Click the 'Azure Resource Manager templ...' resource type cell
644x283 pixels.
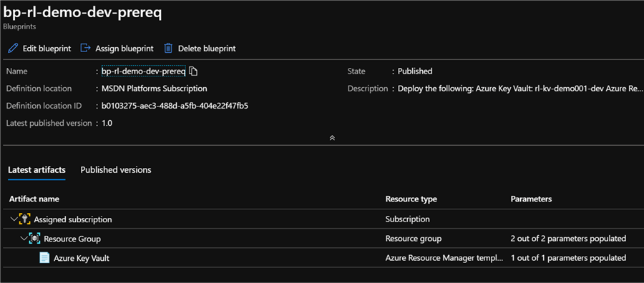click(444, 258)
